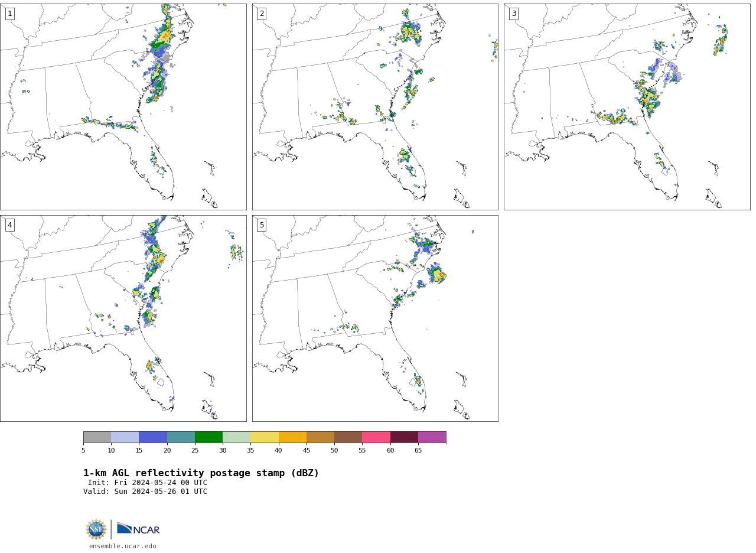Click the teal 20-25 dBZ swatch
Screen dimensions: 756x553
coord(181,437)
